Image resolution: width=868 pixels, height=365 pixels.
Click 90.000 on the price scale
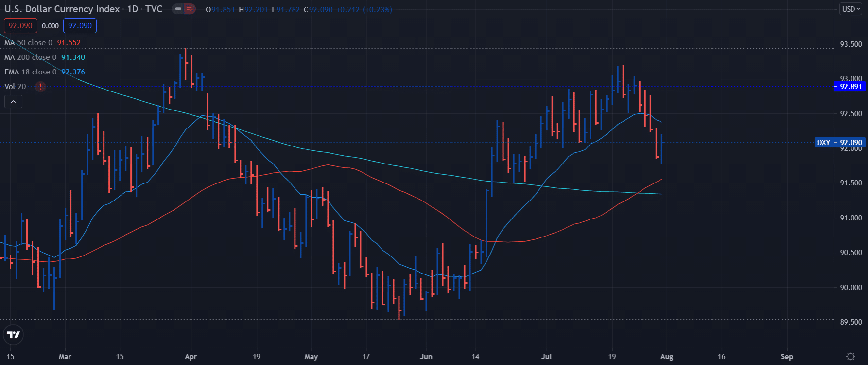851,288
